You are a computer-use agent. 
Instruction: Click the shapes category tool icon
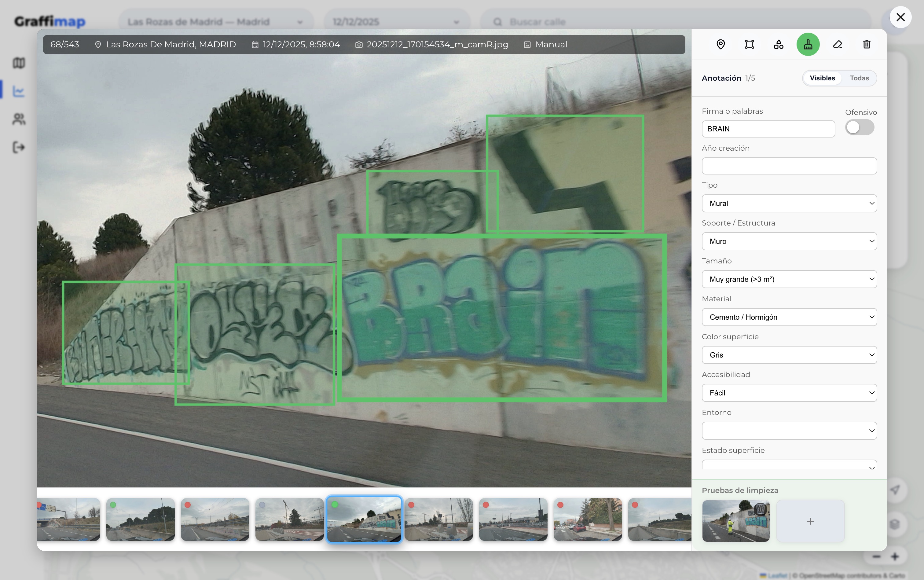(x=778, y=45)
